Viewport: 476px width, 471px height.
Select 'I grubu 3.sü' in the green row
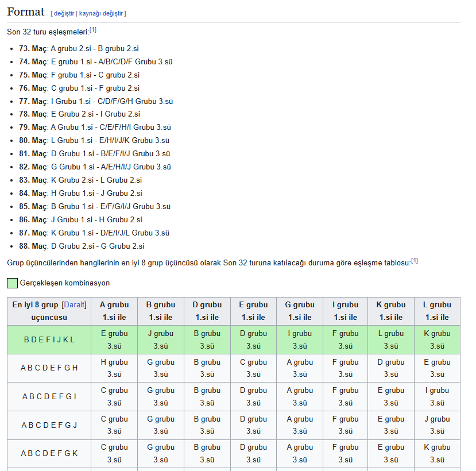pos(300,340)
